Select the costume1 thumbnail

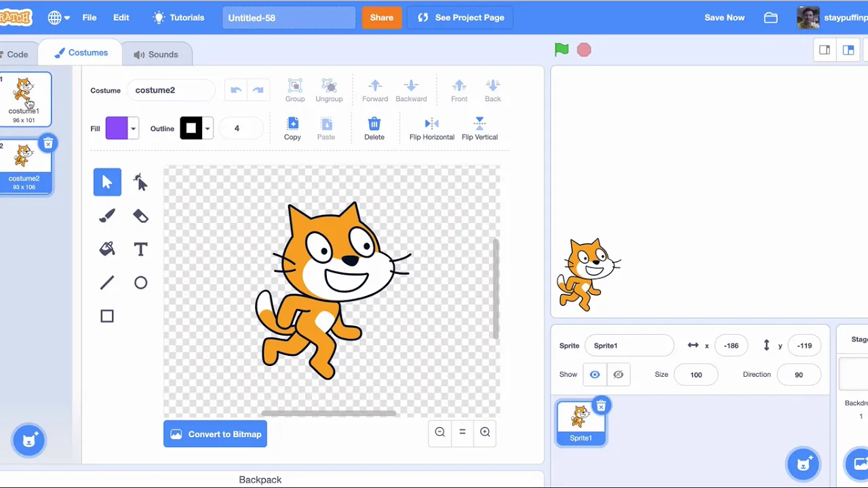[x=24, y=99]
